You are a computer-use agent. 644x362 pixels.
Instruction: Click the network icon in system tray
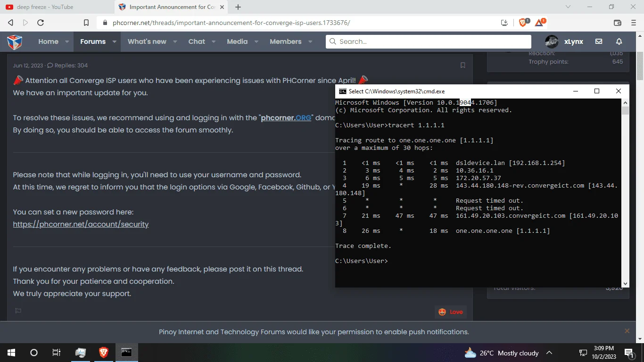click(x=583, y=353)
